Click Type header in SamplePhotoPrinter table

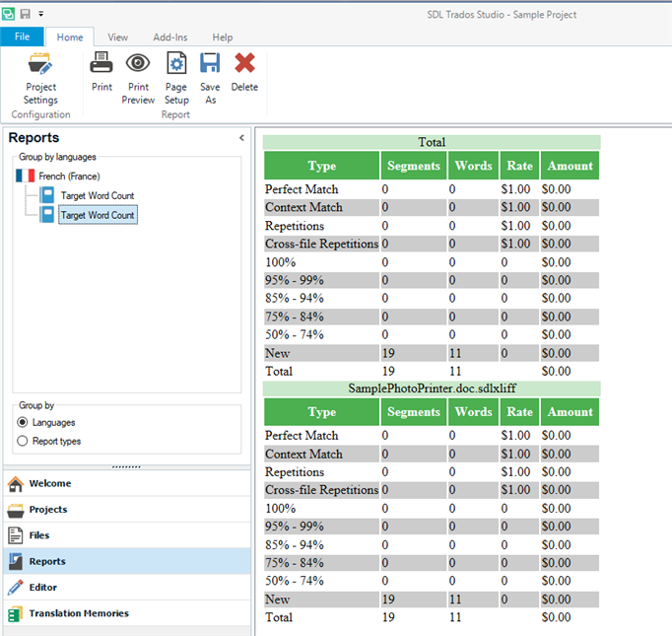(322, 412)
